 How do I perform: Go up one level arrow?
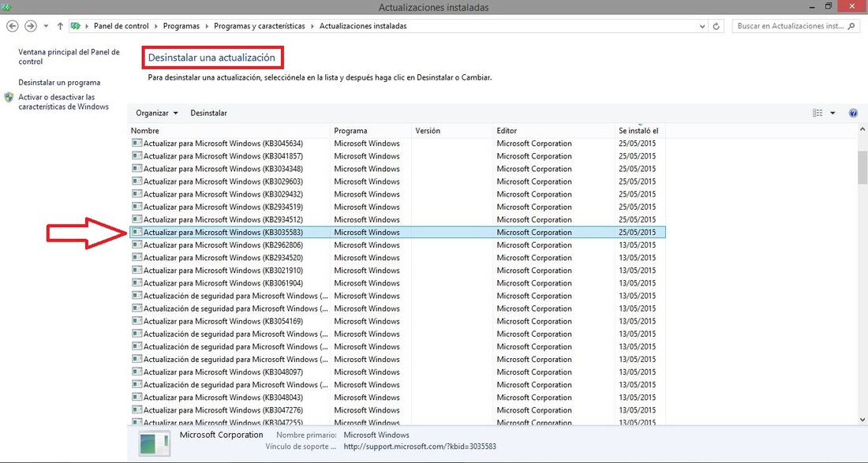coord(60,26)
